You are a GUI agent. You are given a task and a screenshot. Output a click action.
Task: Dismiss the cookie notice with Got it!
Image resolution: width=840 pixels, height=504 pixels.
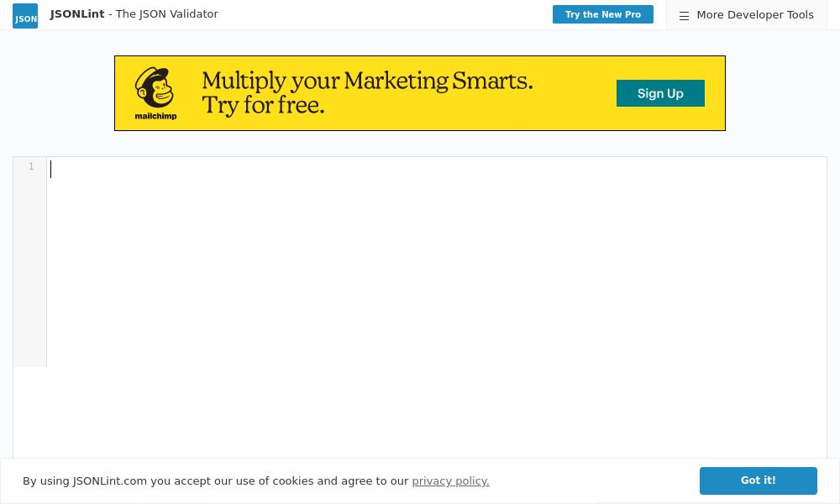tap(758, 480)
